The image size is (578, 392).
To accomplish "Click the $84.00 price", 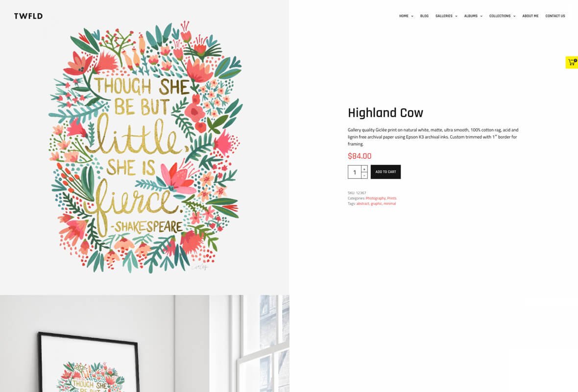I will click(360, 156).
